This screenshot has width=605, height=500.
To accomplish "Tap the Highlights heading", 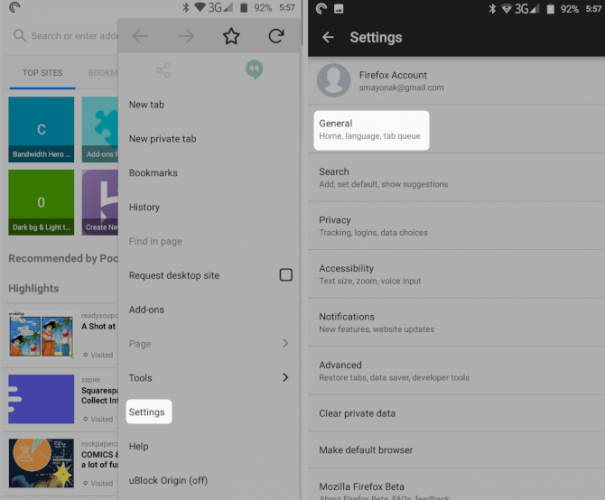I will [34, 289].
